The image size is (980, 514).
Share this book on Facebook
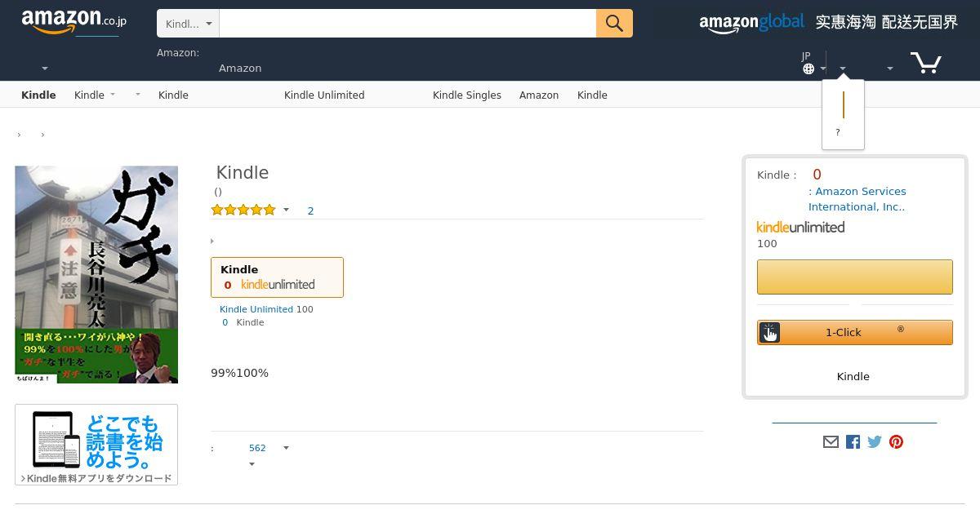click(x=853, y=441)
